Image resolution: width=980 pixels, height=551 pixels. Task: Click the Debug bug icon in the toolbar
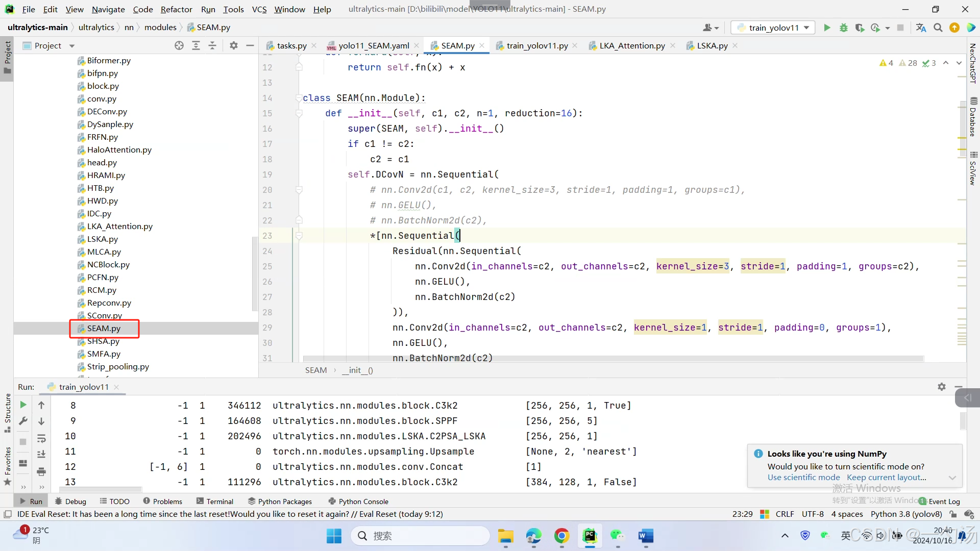(x=844, y=28)
